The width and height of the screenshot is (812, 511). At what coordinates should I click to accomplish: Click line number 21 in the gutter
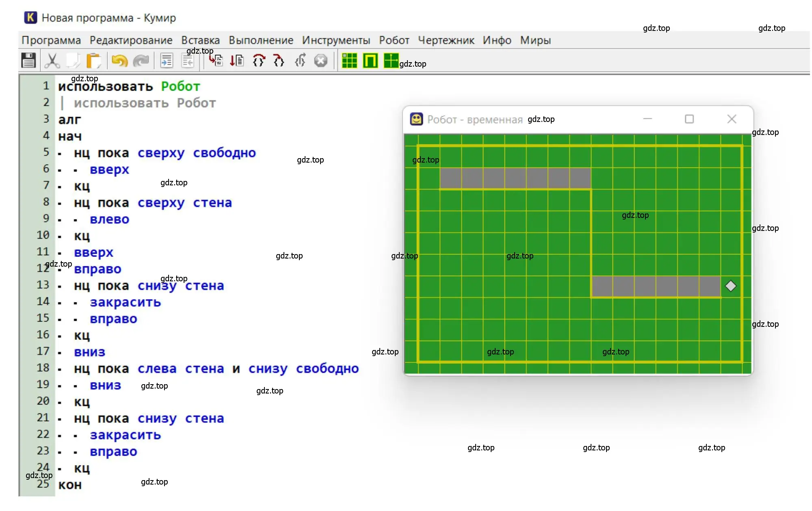tap(43, 417)
